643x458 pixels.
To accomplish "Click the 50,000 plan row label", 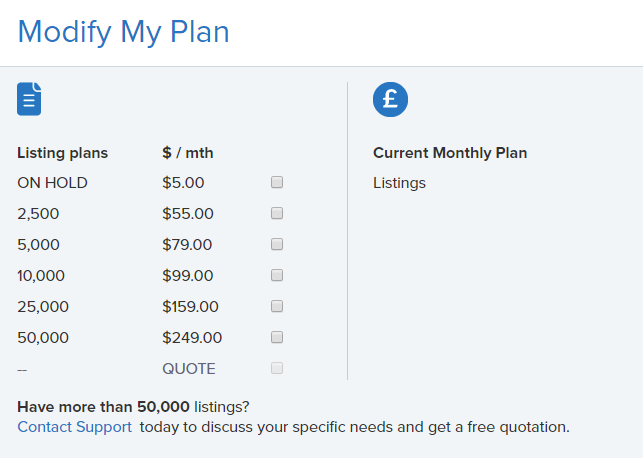I will click(43, 337).
